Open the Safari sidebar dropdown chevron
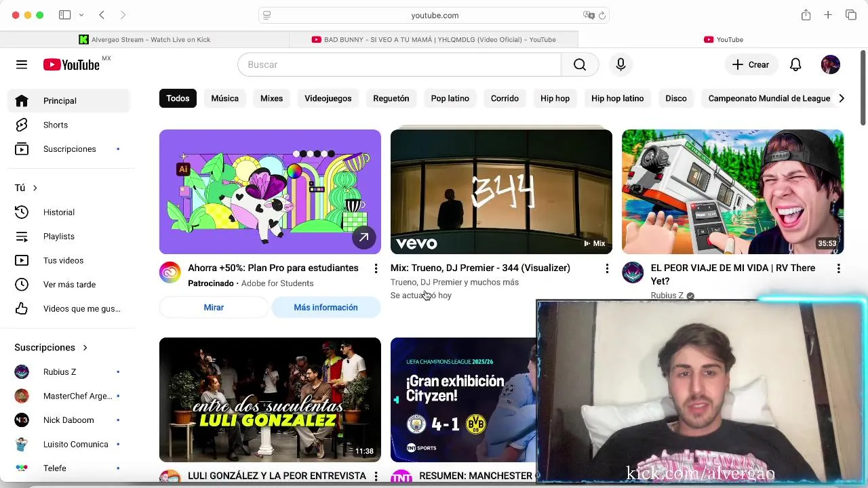Image resolution: width=868 pixels, height=488 pixels. coord(81,15)
